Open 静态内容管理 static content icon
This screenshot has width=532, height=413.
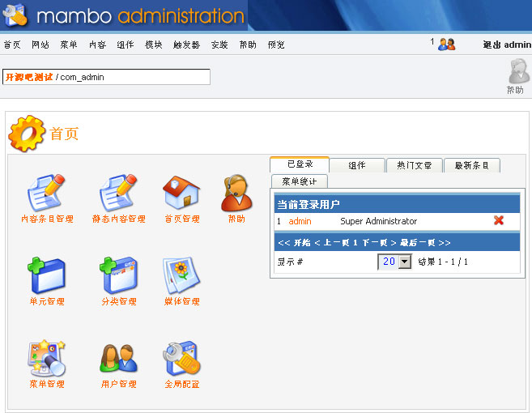(118, 193)
